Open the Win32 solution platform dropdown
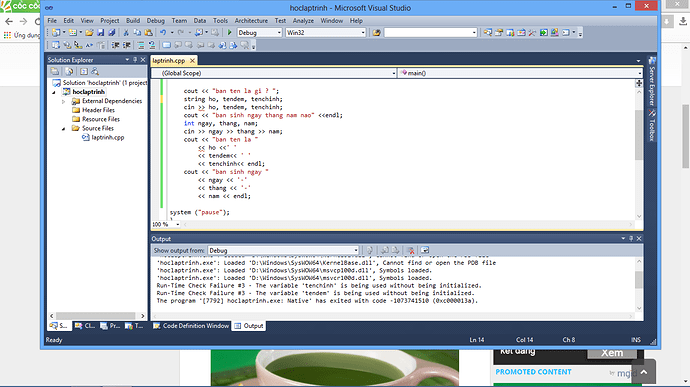The height and width of the screenshot is (387, 690). point(326,33)
